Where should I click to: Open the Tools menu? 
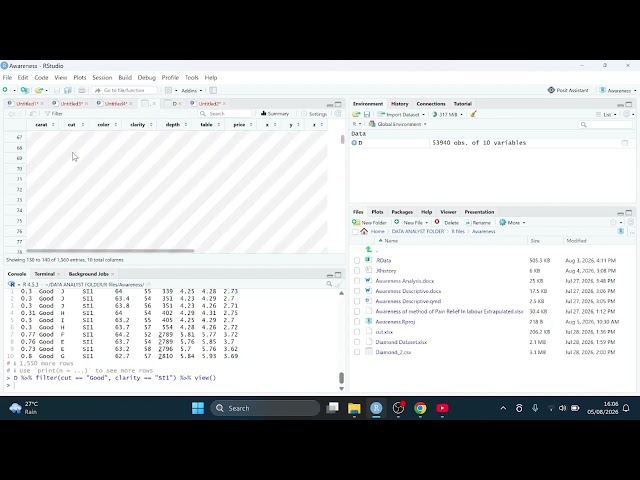point(191,78)
